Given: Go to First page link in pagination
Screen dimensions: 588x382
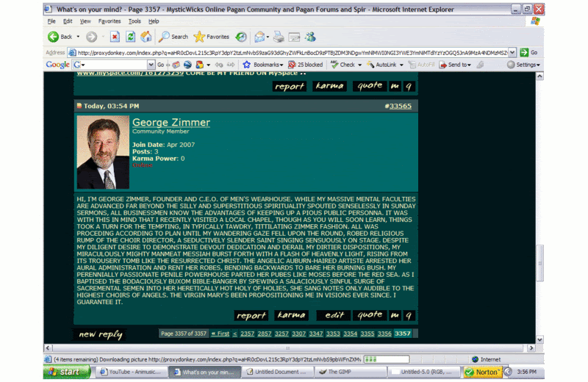Looking at the screenshot, I should point(220,334).
